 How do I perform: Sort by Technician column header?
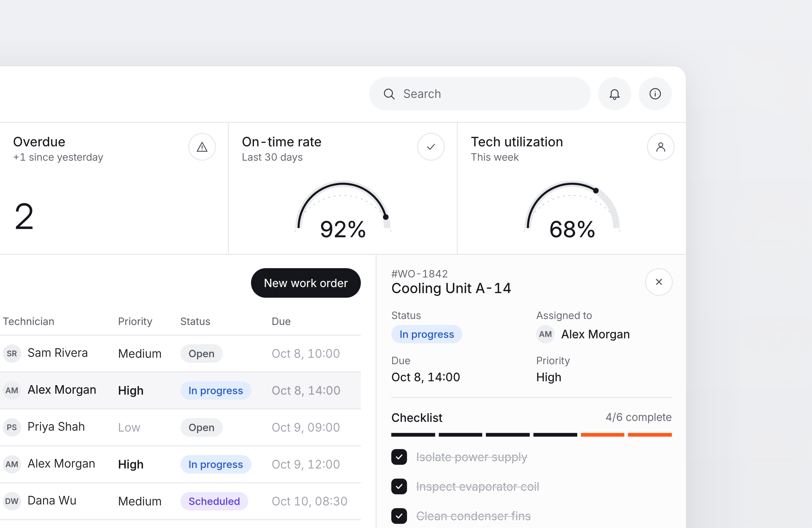[x=29, y=322]
